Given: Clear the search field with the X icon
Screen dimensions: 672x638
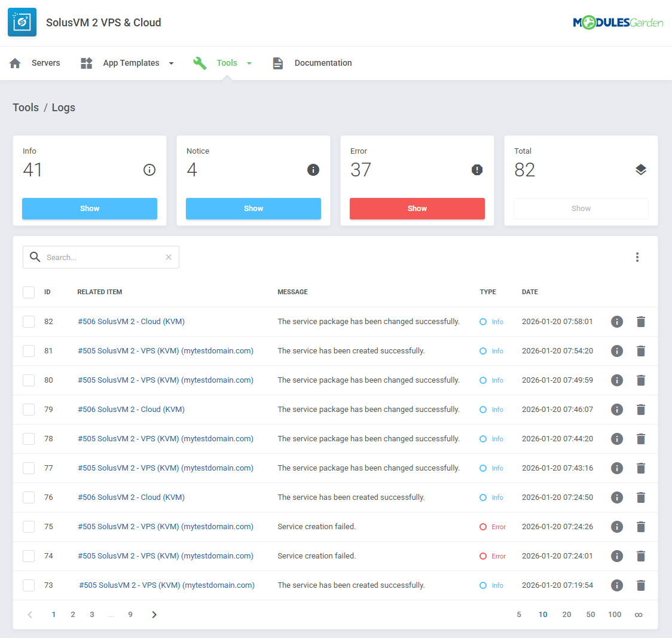Looking at the screenshot, I should coord(169,257).
